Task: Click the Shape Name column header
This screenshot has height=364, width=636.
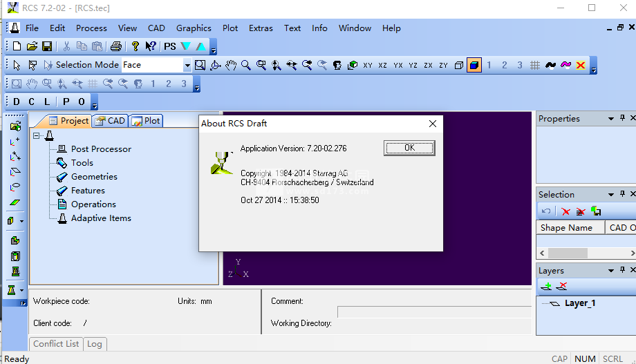Action: tap(571, 228)
